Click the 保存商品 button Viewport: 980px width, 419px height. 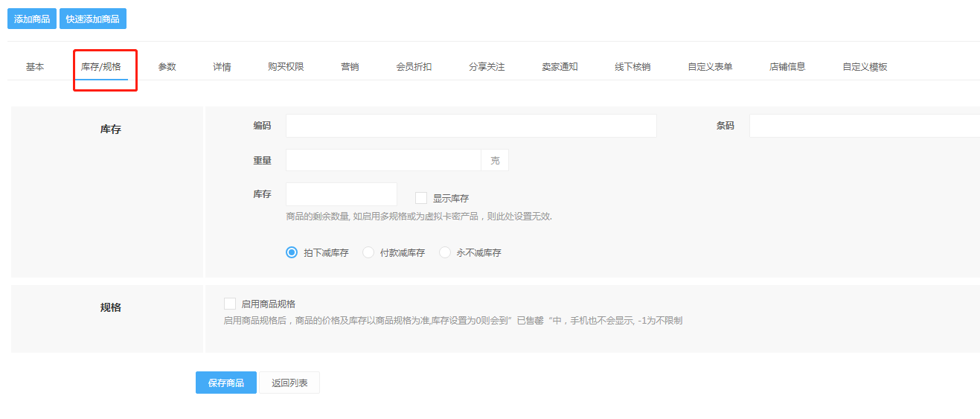tap(226, 383)
